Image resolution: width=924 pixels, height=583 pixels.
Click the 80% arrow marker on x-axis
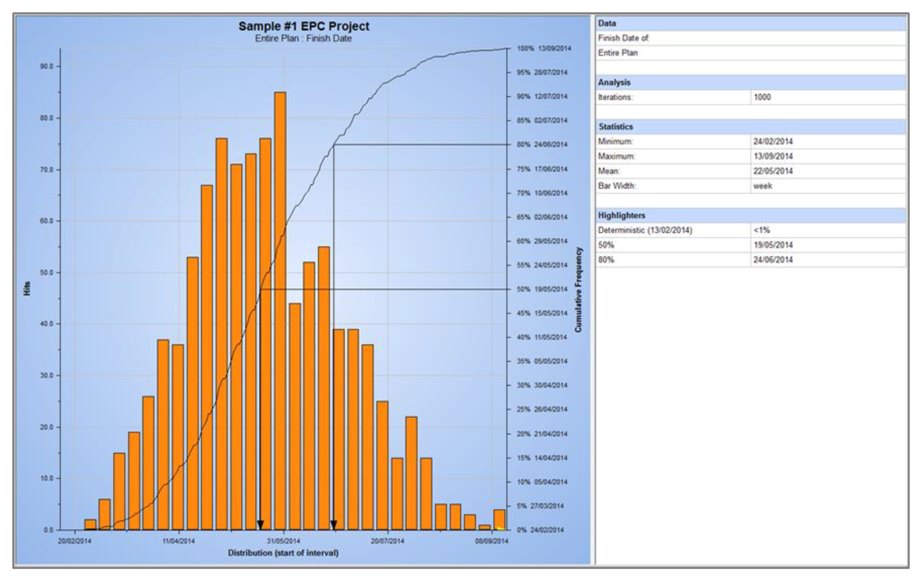click(x=333, y=524)
